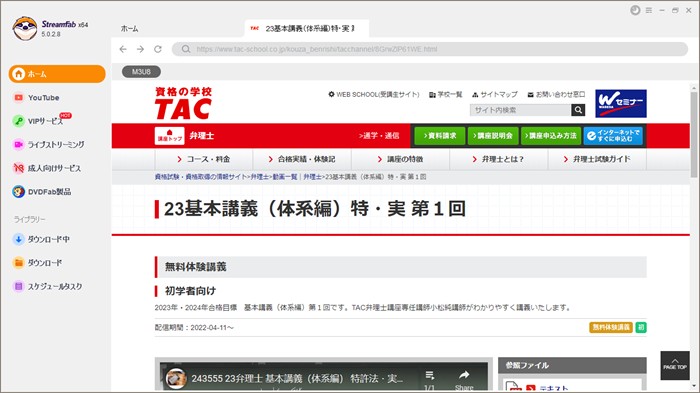
Task: Go forward in the built-in browser
Action: (x=140, y=49)
